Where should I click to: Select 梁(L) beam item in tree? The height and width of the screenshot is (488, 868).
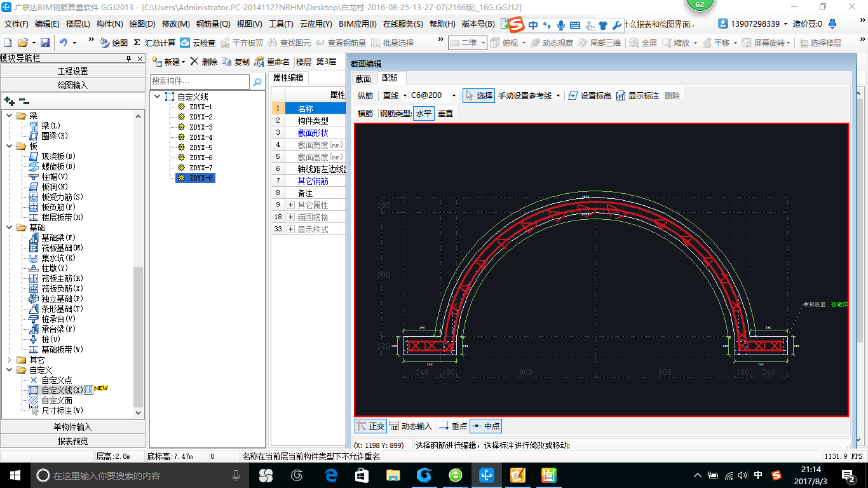(46, 126)
